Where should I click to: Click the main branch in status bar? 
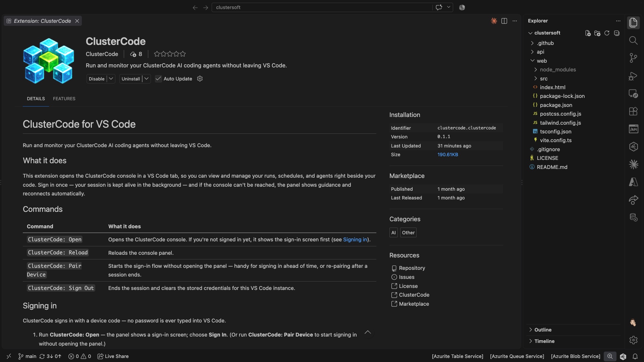tap(27, 356)
